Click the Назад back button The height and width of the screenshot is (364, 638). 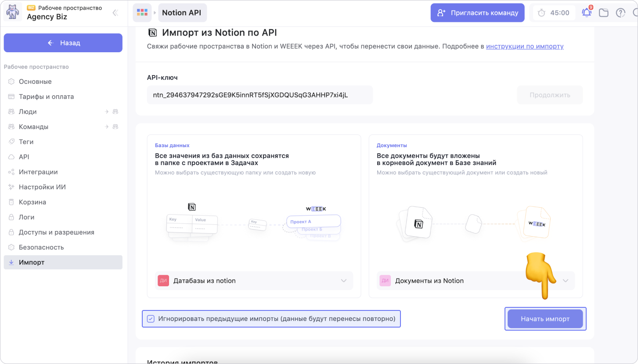click(63, 43)
